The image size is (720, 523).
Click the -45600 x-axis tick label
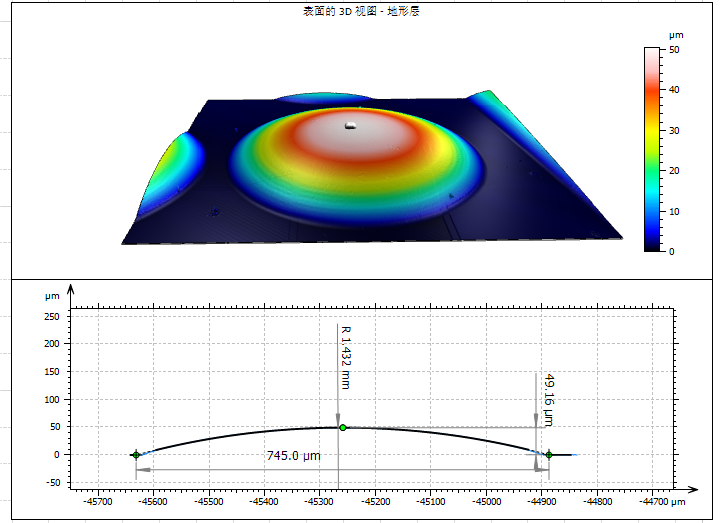153,501
